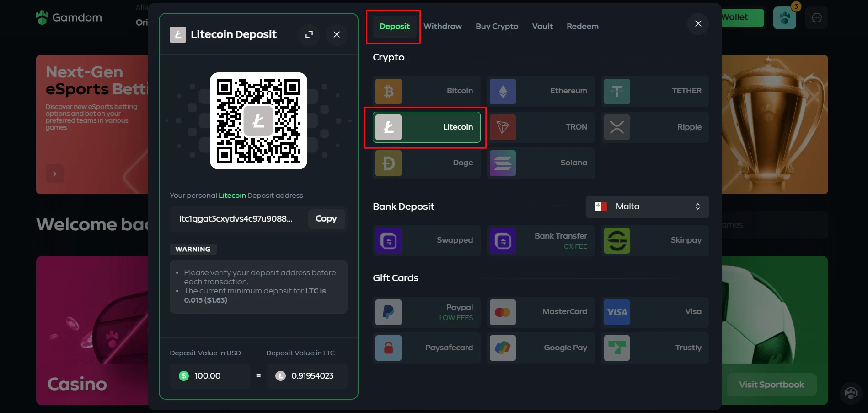
Task: Open the Vault tab
Action: [x=542, y=27]
